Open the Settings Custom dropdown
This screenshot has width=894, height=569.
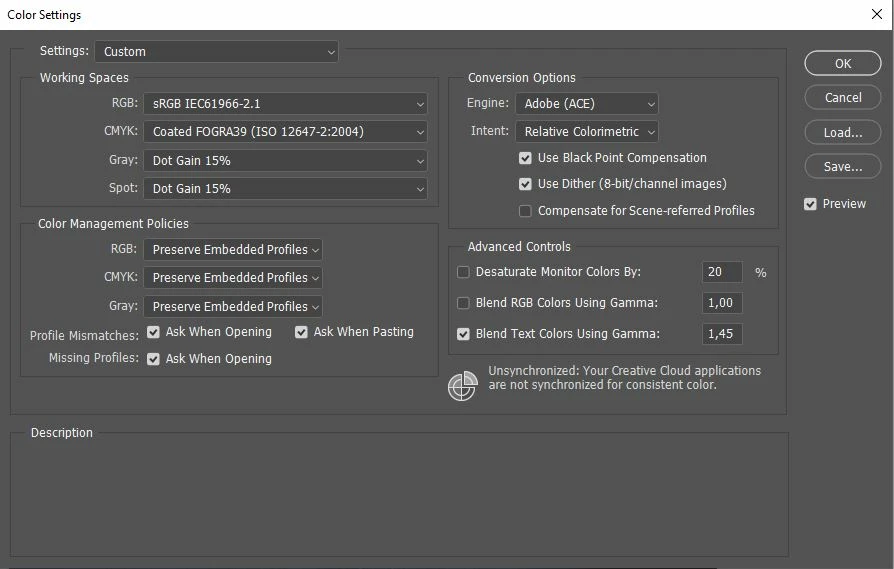click(x=217, y=52)
